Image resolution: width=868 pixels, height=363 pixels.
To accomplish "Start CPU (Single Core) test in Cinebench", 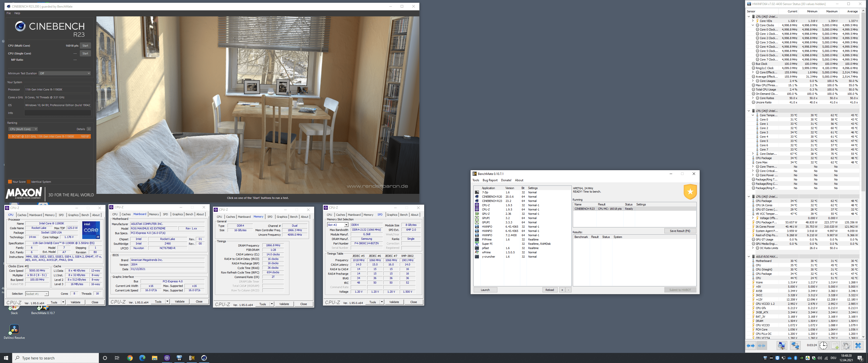I will coord(85,53).
